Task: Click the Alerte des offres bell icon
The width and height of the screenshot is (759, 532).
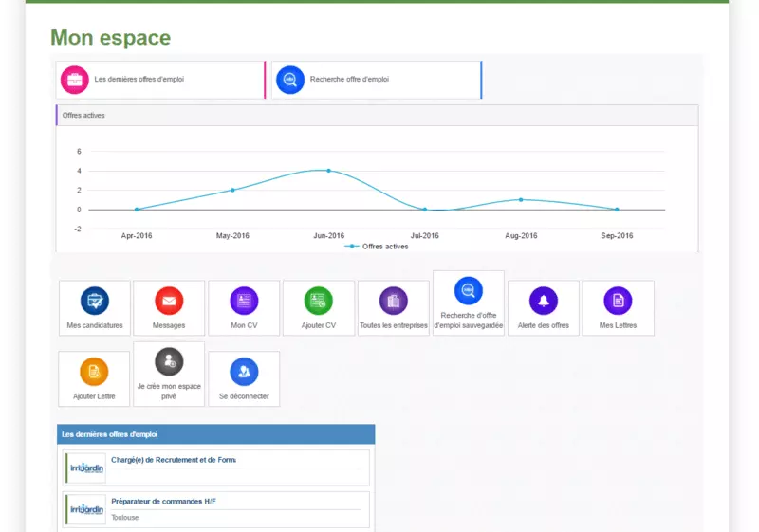Action: [544, 301]
